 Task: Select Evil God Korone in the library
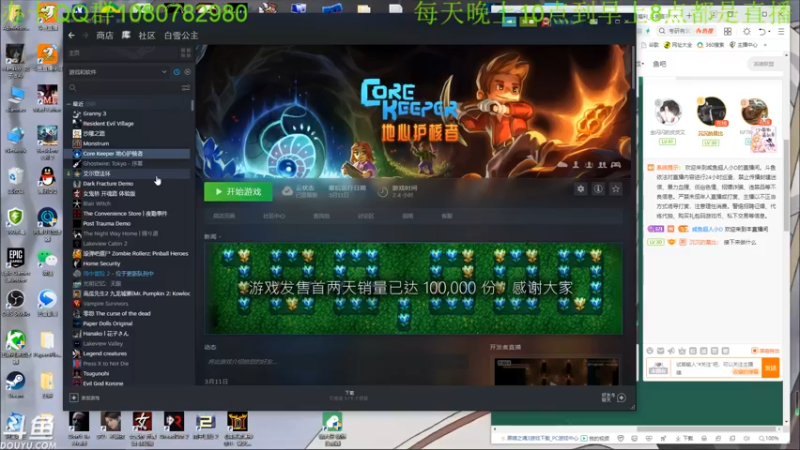pos(104,383)
